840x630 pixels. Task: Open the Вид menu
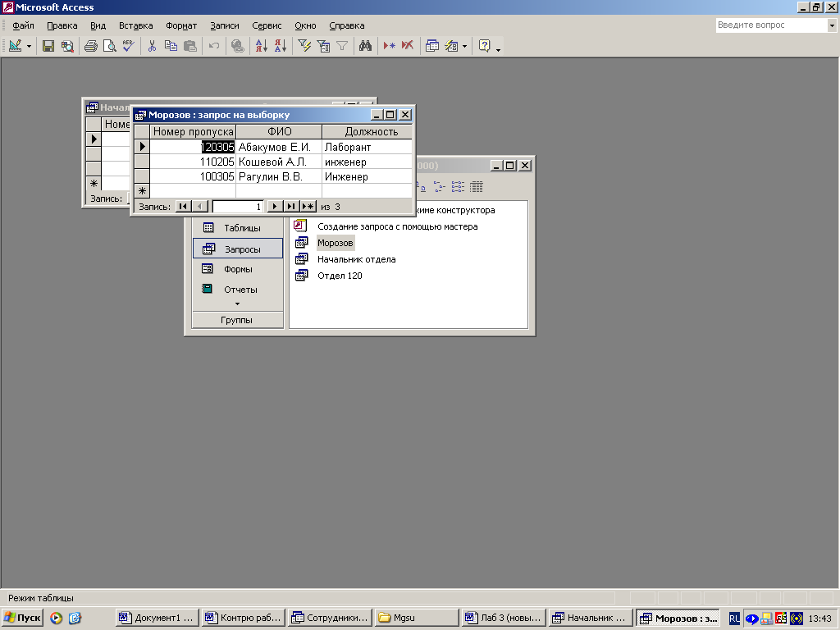98,25
